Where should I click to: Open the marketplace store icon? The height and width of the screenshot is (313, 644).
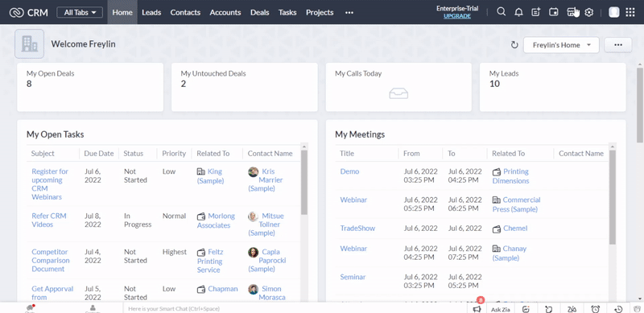point(572,12)
